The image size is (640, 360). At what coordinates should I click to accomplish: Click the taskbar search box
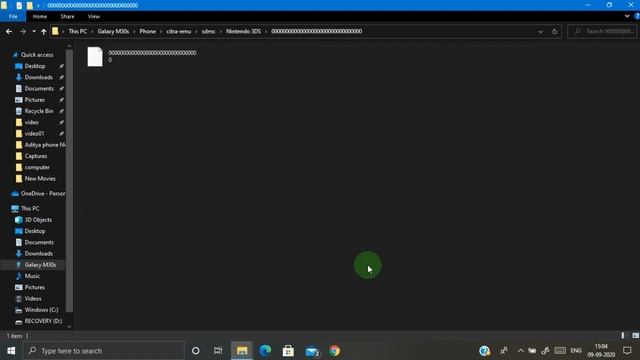(104, 351)
